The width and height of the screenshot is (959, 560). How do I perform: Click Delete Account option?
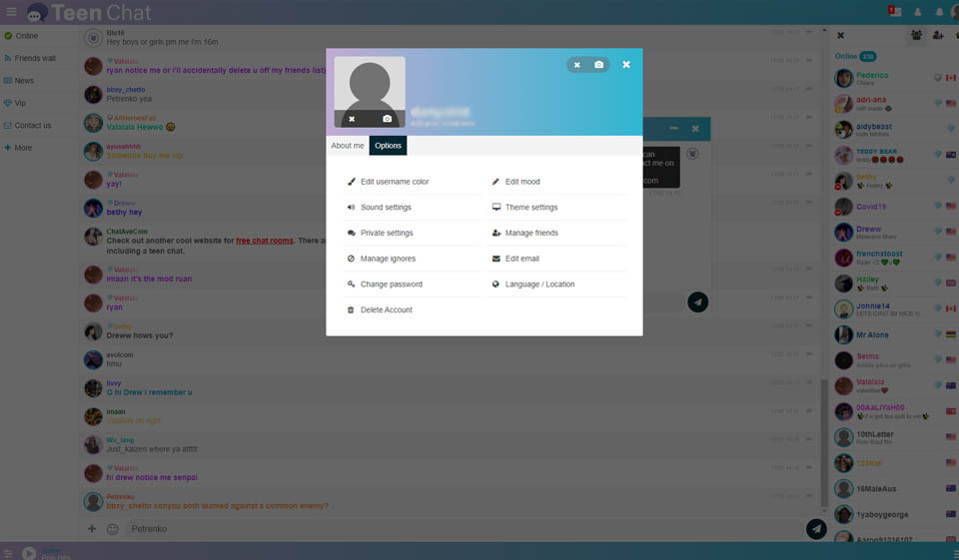pyautogui.click(x=386, y=310)
